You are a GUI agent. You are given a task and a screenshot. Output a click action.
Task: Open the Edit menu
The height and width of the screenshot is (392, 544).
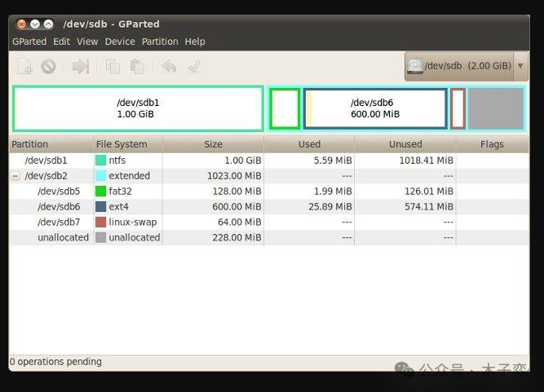click(x=61, y=42)
